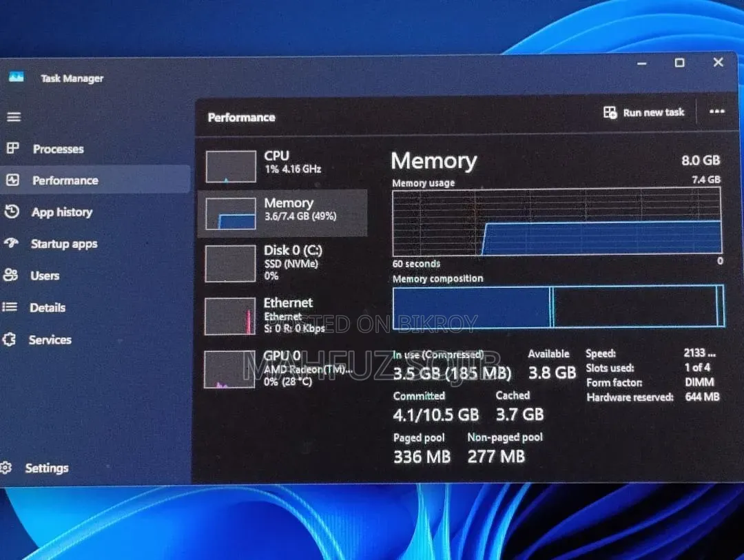This screenshot has width=744, height=560.
Task: Click Cached value 3.7 GB
Action: pyautogui.click(x=519, y=415)
